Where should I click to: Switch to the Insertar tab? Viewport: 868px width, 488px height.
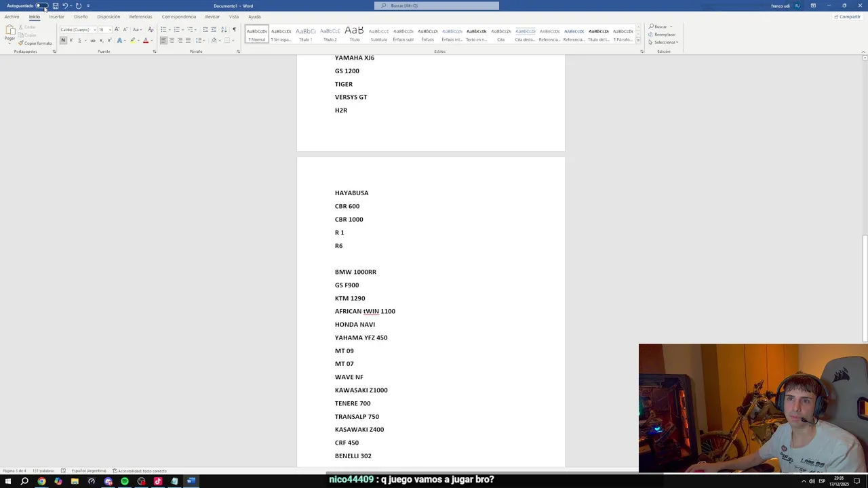pos(56,17)
